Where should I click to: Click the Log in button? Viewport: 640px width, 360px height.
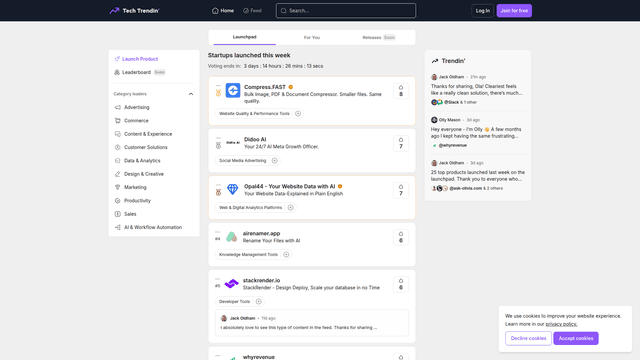482,11
